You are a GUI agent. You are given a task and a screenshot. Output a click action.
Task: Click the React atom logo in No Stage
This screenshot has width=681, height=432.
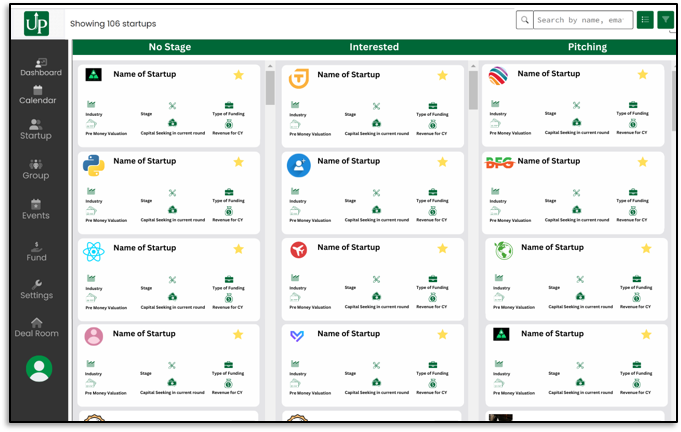pyautogui.click(x=94, y=252)
